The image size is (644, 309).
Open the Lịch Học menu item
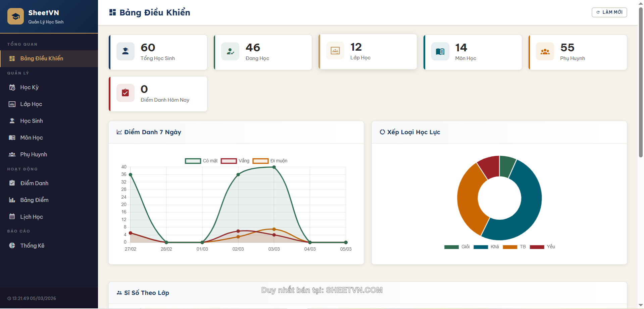(x=32, y=217)
